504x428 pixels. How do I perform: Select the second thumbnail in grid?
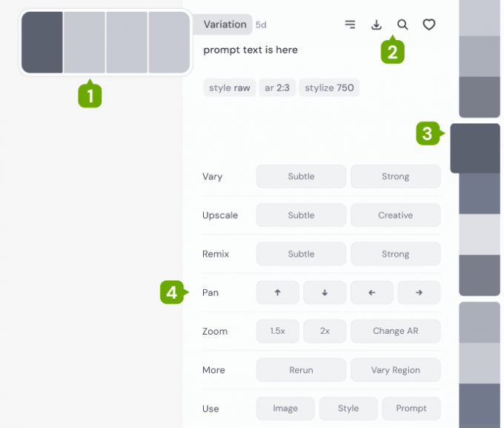point(84,42)
